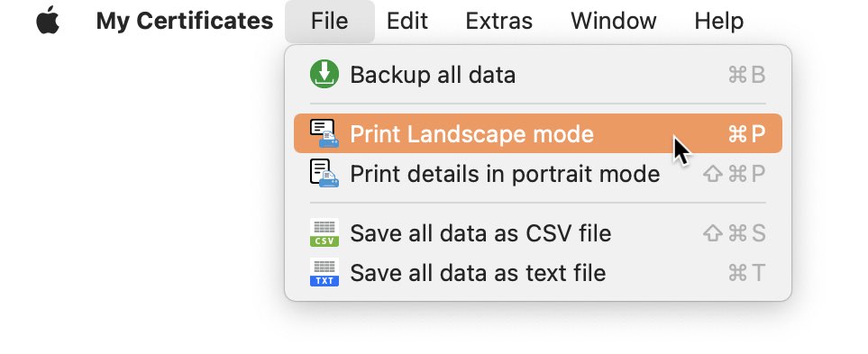Click the Print Landscape printer icon

click(324, 133)
